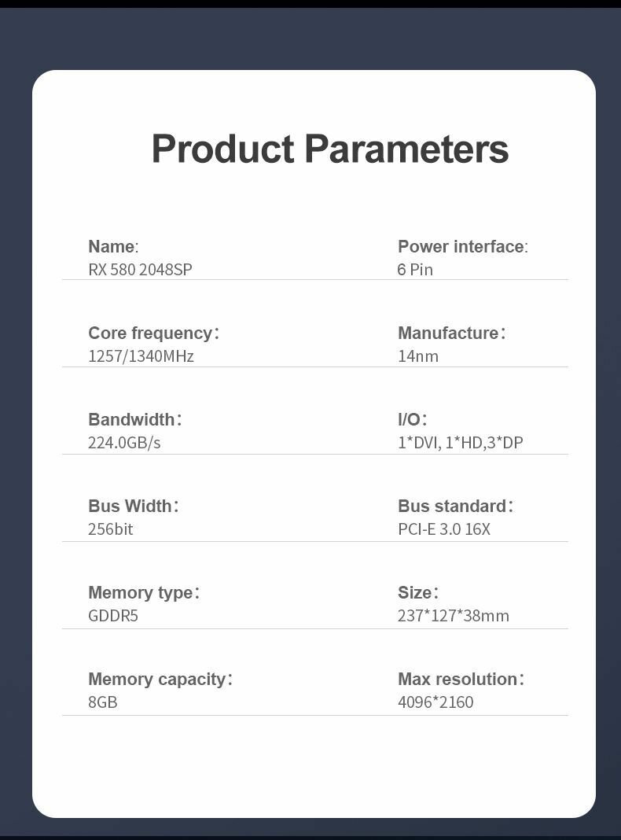The height and width of the screenshot is (840, 621).
Task: Select the 1257/1340MHz value
Action: pos(141,356)
